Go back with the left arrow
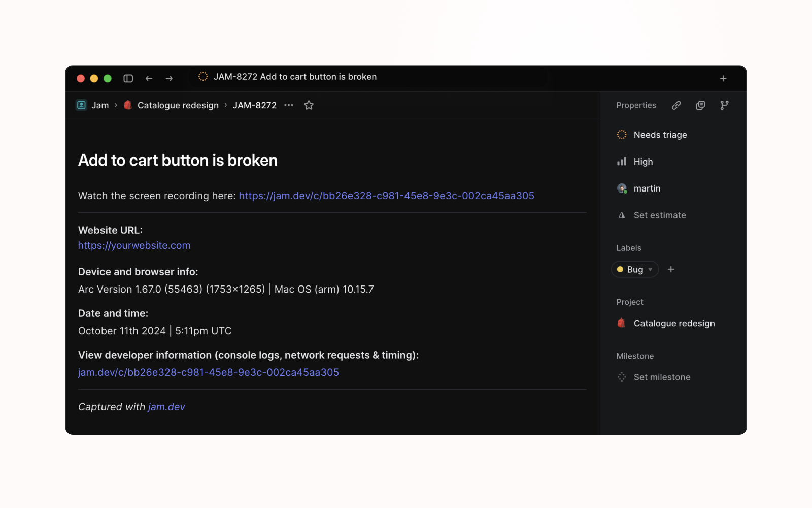The image size is (812, 508). click(149, 78)
